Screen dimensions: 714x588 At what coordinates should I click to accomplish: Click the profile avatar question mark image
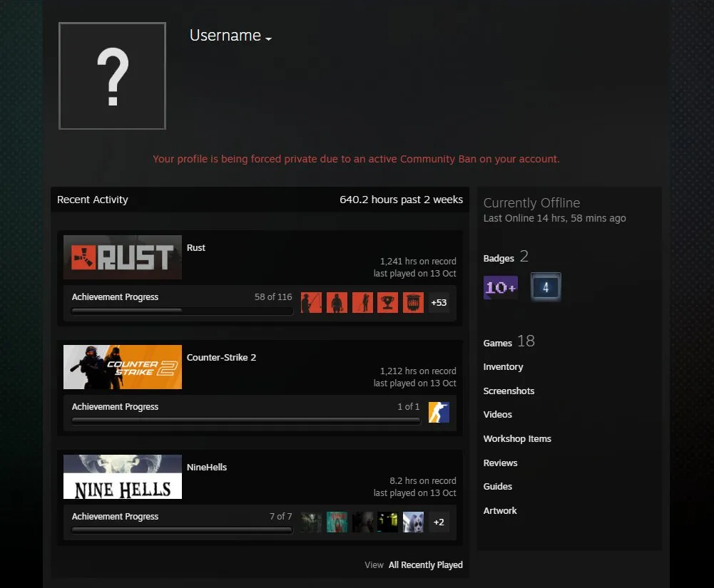113,76
